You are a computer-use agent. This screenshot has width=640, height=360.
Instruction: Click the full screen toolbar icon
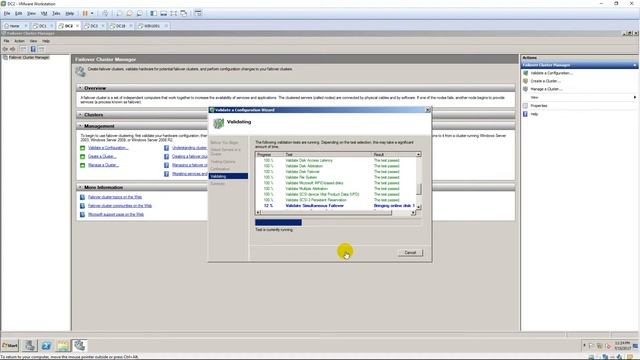[x=174, y=13]
